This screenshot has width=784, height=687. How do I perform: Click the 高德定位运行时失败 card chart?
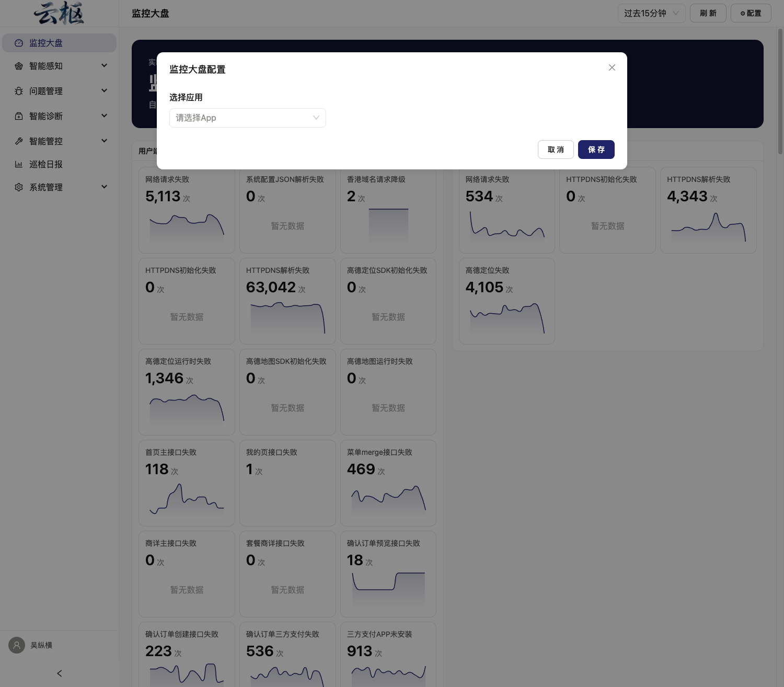pyautogui.click(x=187, y=409)
